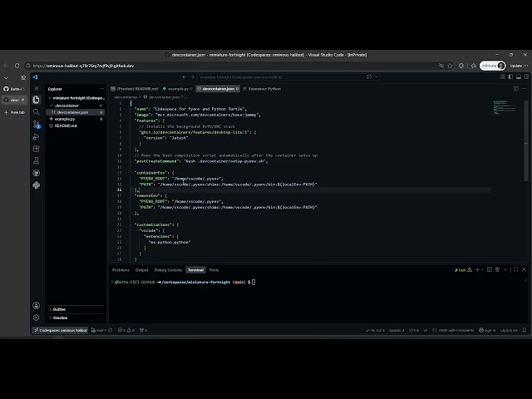532x399 pixels.
Task: Open the Ports panel tab
Action: click(x=214, y=270)
